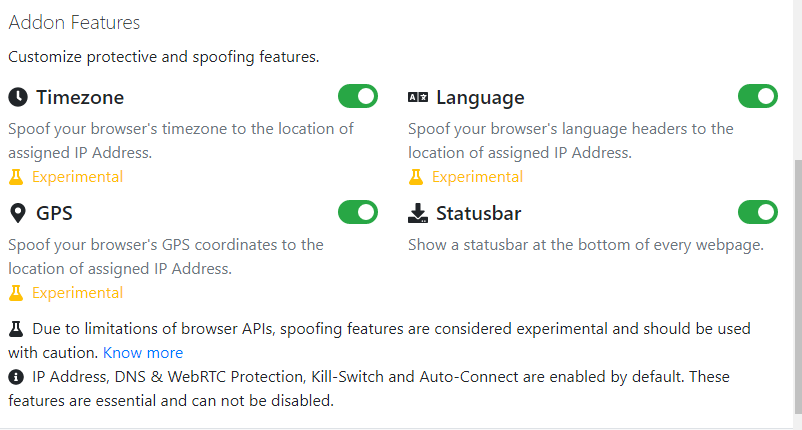Image resolution: width=802 pixels, height=430 pixels.
Task: Click the Statusbar download icon
Action: (x=418, y=213)
